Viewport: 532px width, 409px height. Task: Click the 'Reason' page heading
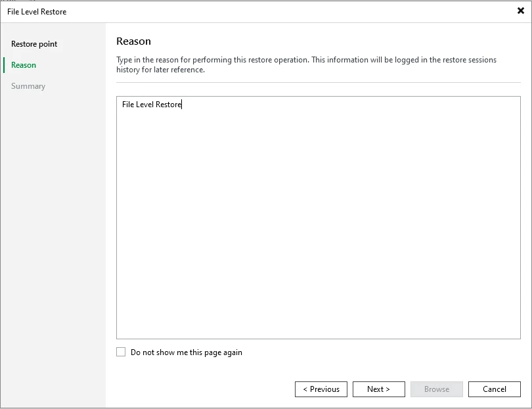tap(133, 41)
